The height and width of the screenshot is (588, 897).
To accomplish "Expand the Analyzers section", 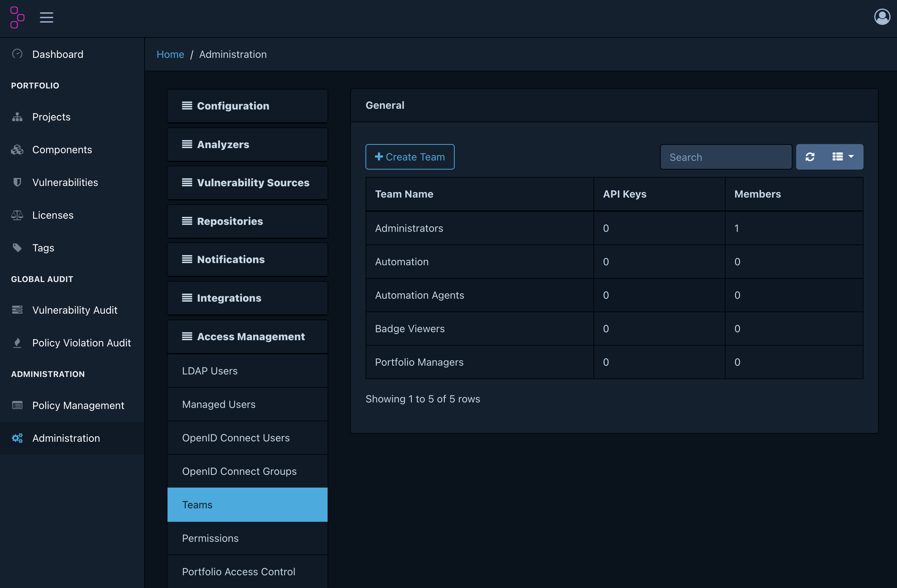I will tap(247, 144).
